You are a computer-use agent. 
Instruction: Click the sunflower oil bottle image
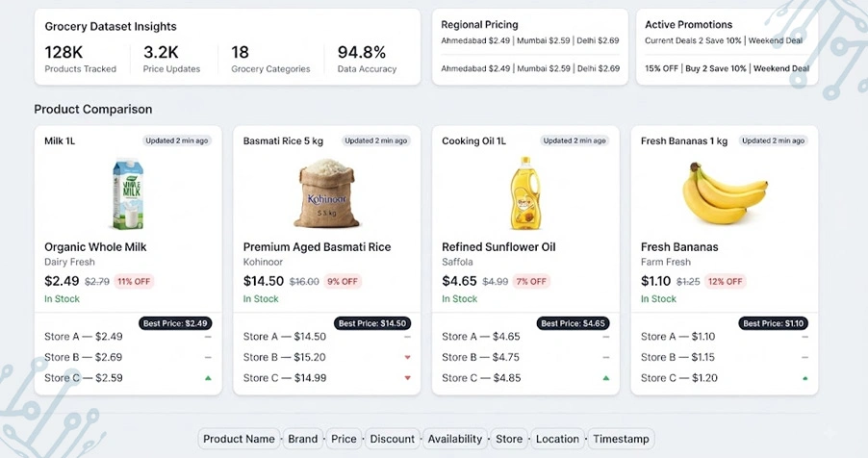(524, 193)
